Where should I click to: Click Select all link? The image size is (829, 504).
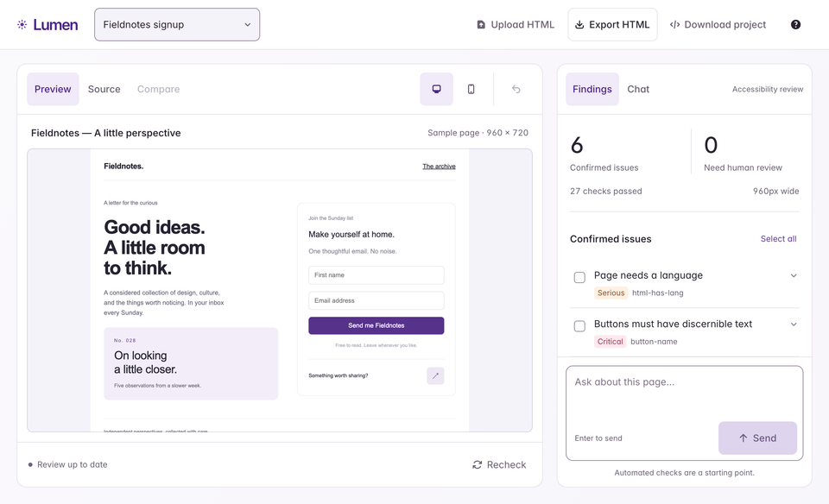pos(778,239)
